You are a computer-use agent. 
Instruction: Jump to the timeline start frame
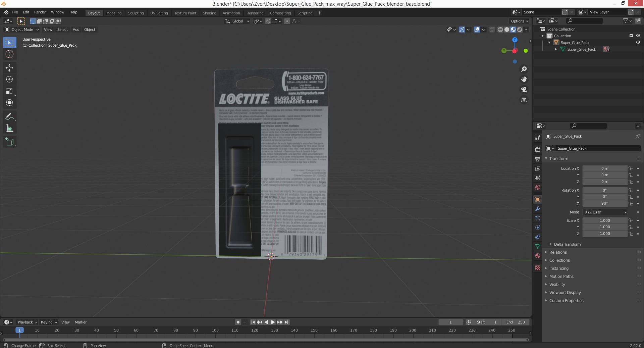pyautogui.click(x=253, y=322)
